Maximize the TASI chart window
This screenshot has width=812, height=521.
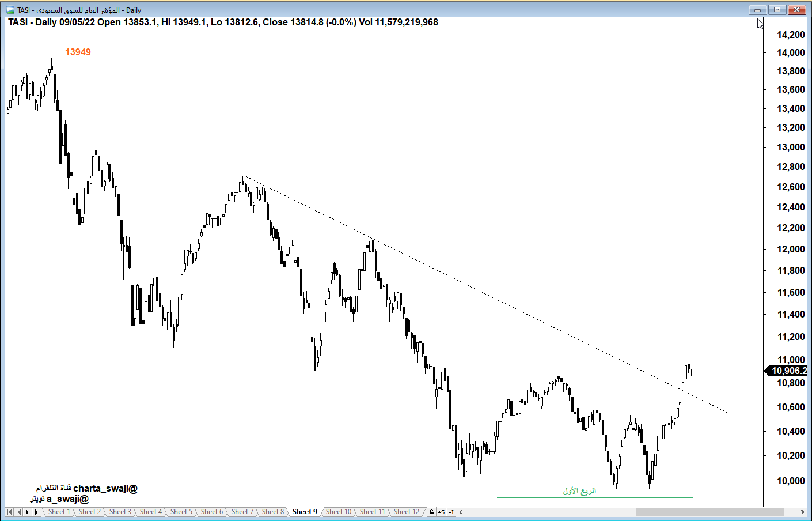pyautogui.click(x=777, y=10)
